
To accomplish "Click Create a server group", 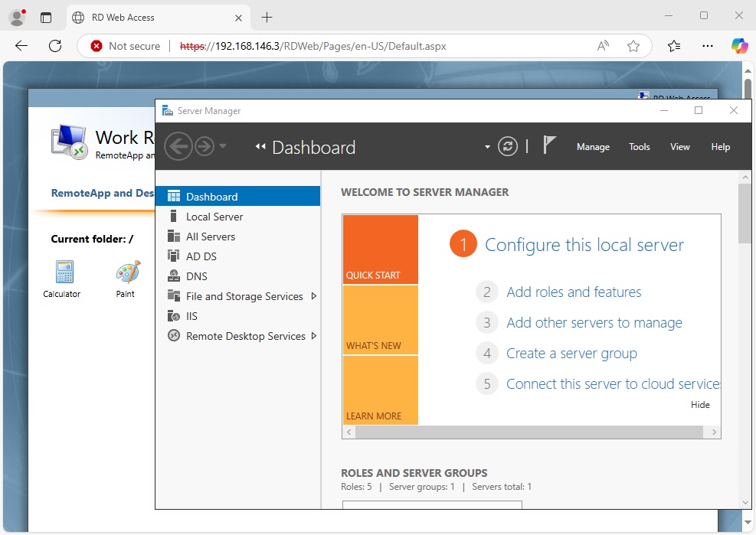I will point(571,353).
